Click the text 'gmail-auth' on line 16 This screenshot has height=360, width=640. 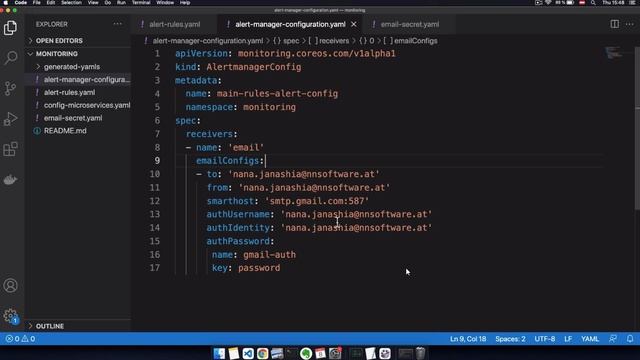[x=269, y=255]
